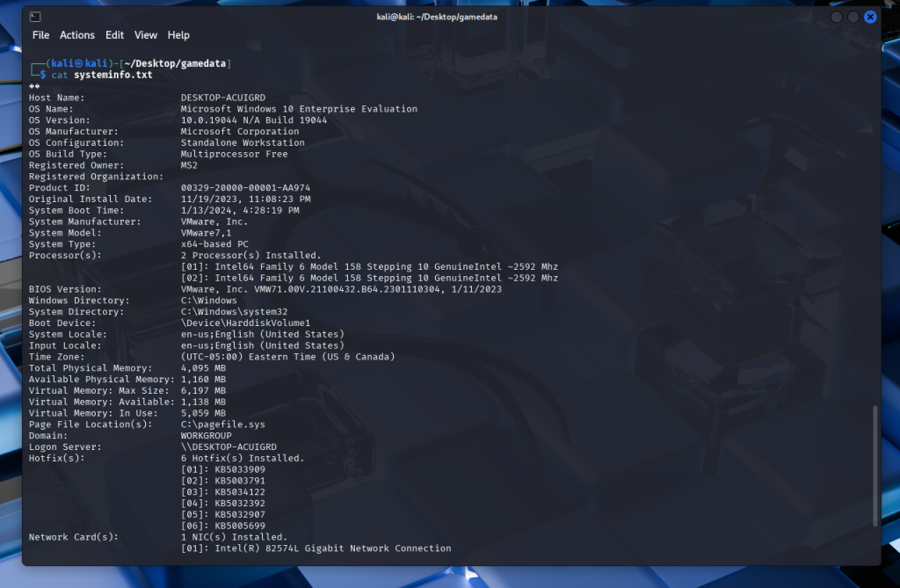Click the host name DESKTOP-ACUIGRD value
Image resolution: width=900 pixels, height=588 pixels.
pyautogui.click(x=223, y=98)
